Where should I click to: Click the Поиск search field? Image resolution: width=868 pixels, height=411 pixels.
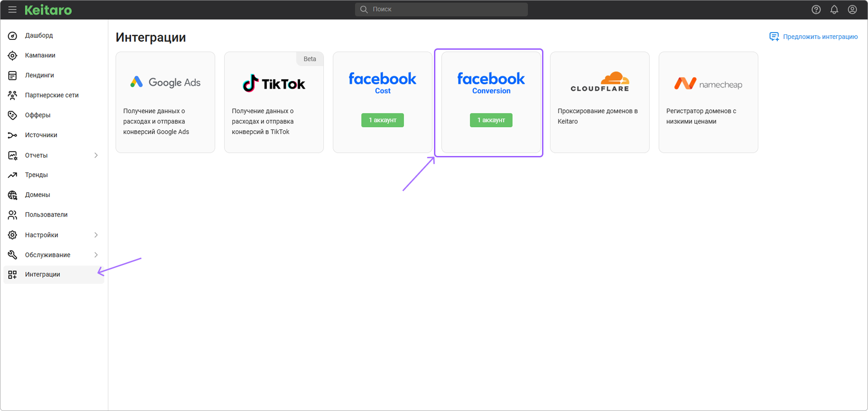pos(441,9)
